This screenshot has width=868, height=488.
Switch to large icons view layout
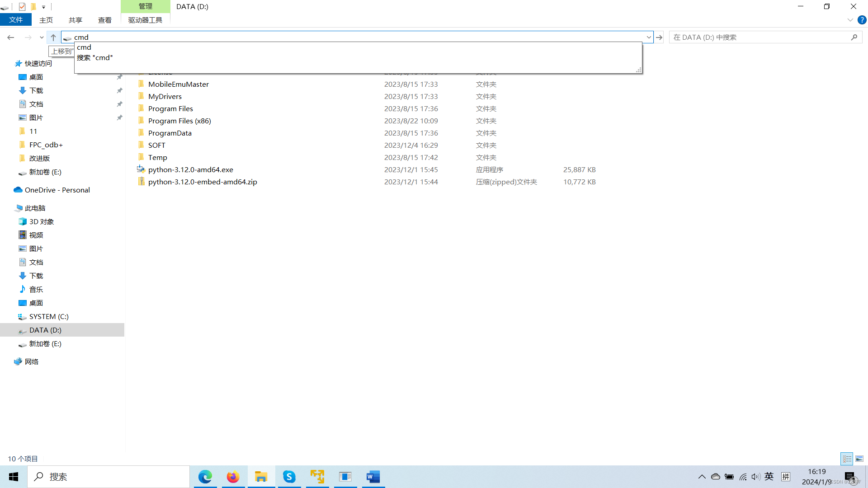pos(859,459)
